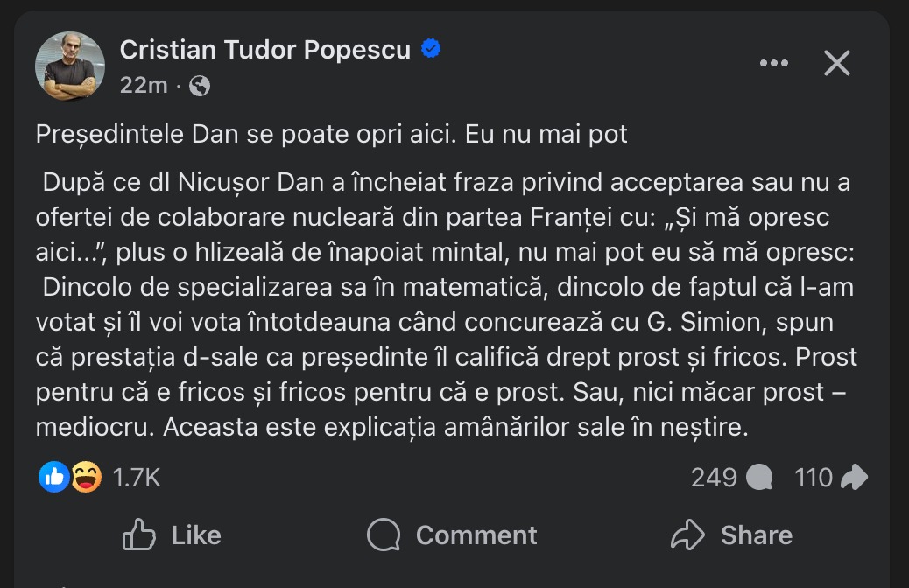Open the post options three-dot menu
Image resolution: width=909 pixels, height=588 pixels.
tap(774, 62)
